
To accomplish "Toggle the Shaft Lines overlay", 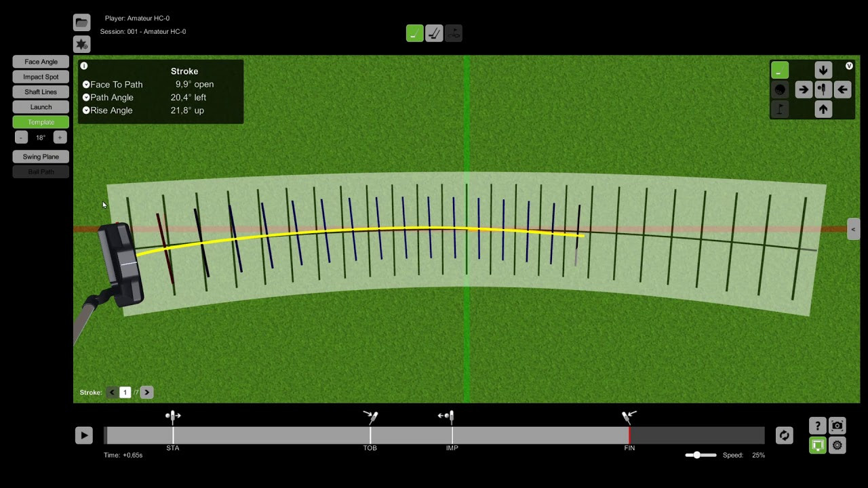I will [41, 91].
